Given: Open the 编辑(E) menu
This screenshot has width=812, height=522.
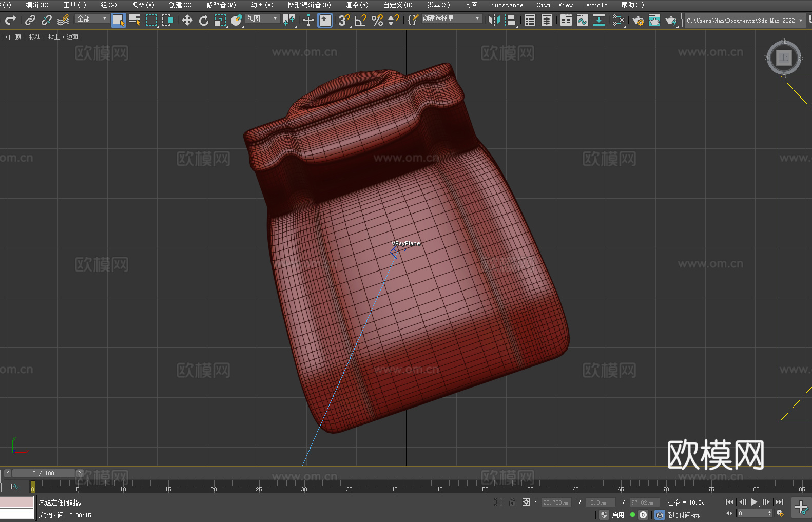Looking at the screenshot, I should point(37,5).
